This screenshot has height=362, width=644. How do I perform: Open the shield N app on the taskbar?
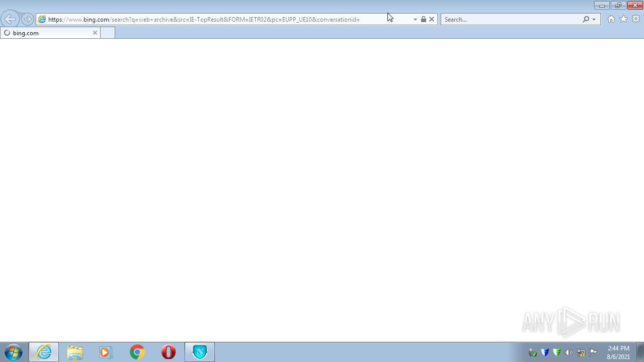(200, 352)
